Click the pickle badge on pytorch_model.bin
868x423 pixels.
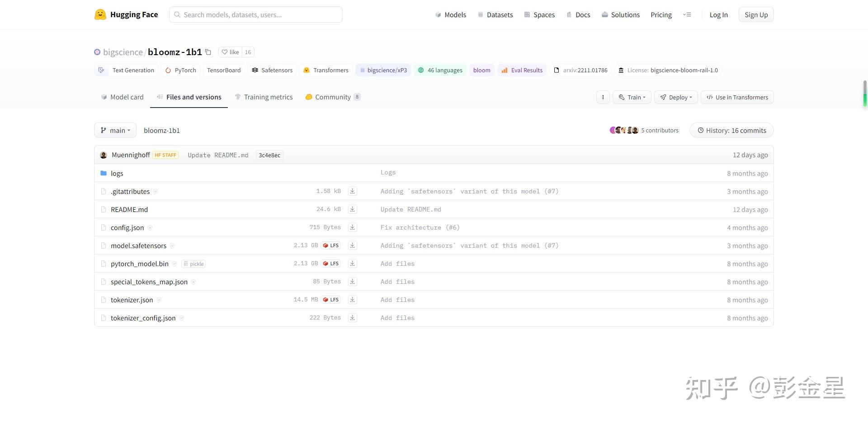[193, 263]
